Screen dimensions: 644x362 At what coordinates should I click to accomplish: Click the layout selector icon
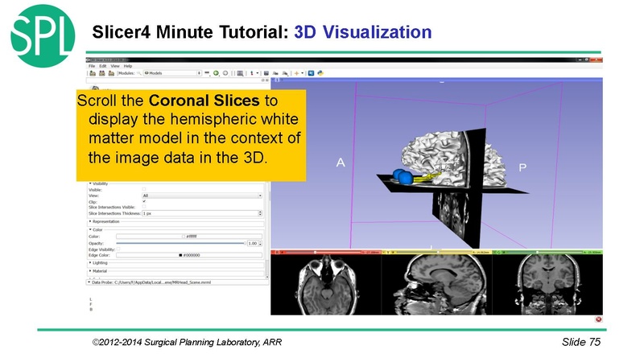point(240,73)
